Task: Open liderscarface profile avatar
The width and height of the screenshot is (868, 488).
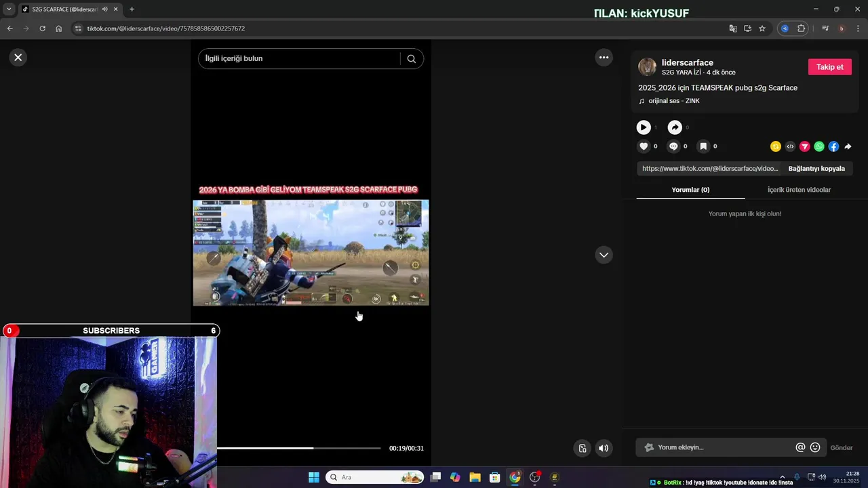Action: (648, 66)
